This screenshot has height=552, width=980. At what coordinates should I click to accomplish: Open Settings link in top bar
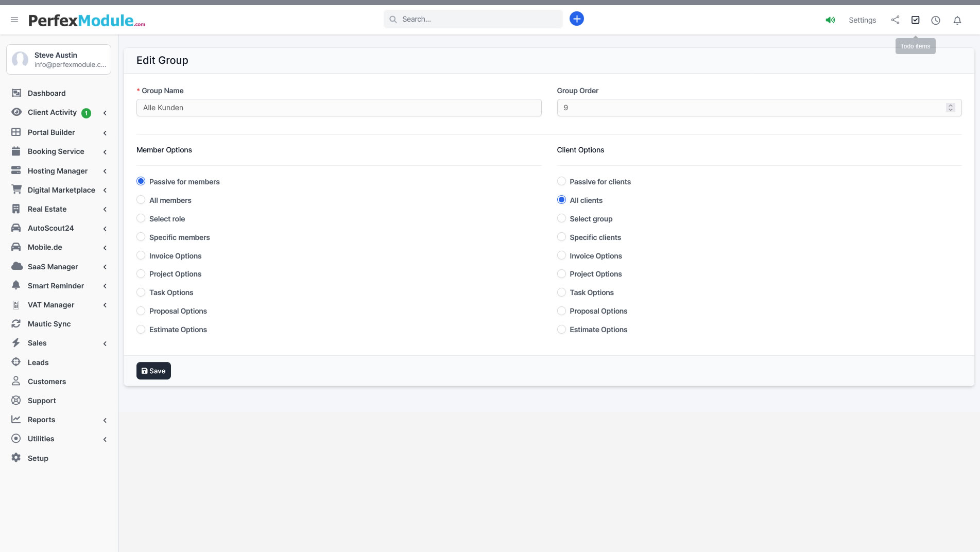[x=862, y=20]
